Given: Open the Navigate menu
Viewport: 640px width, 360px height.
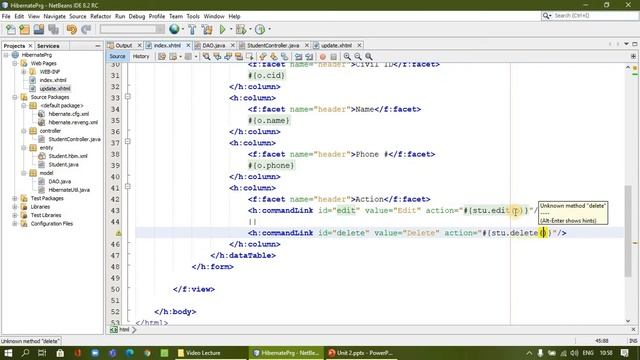Looking at the screenshot, I should [54, 16].
